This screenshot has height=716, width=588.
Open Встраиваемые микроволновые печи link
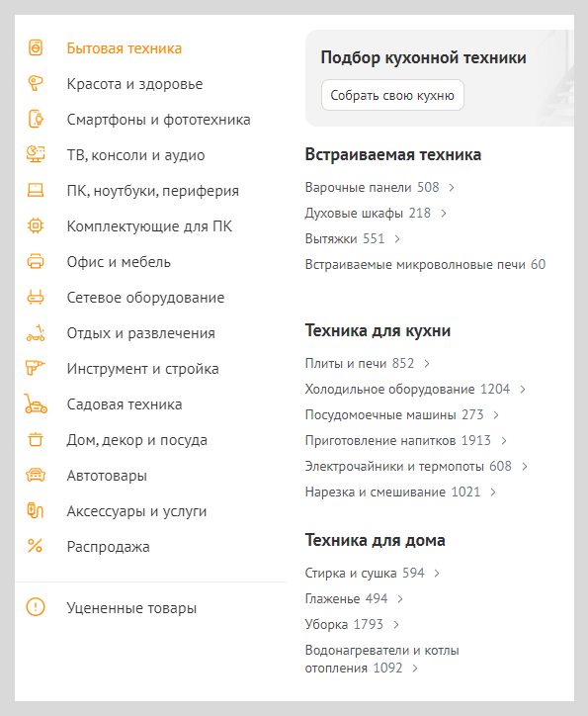coord(415,265)
